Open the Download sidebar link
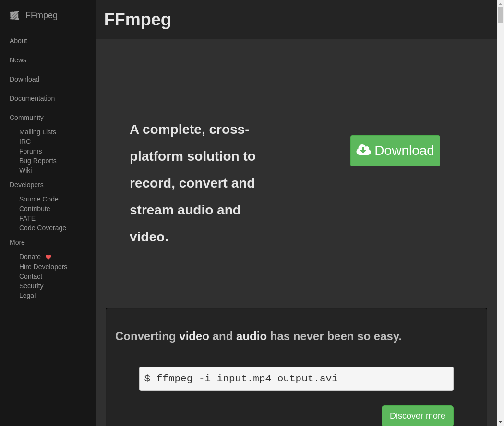Viewport: 504px width, 426px height. click(24, 79)
